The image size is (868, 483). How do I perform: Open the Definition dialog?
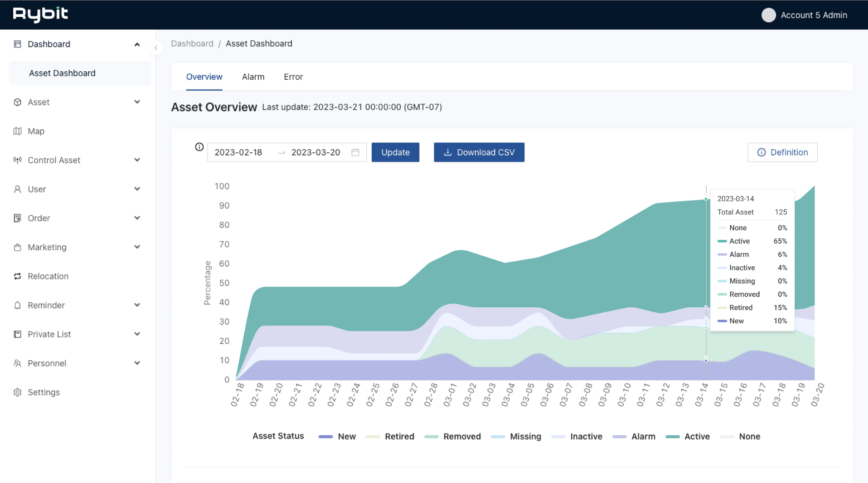click(x=782, y=152)
